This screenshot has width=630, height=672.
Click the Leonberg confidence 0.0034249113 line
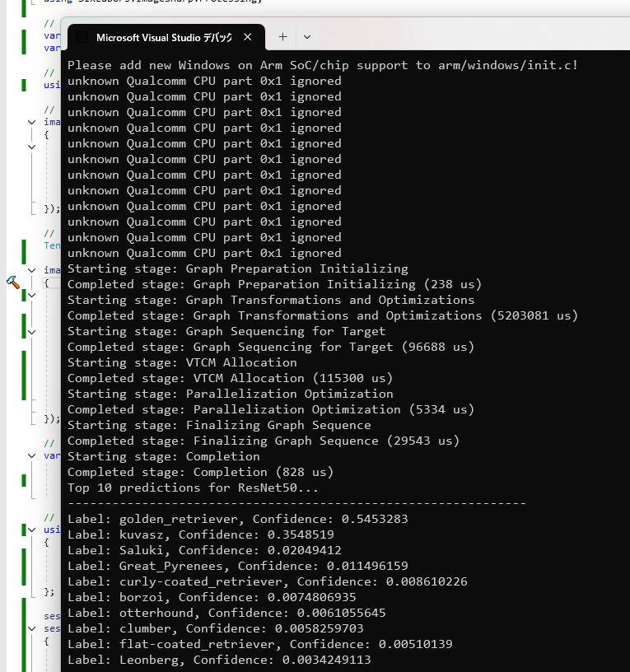[x=219, y=660]
